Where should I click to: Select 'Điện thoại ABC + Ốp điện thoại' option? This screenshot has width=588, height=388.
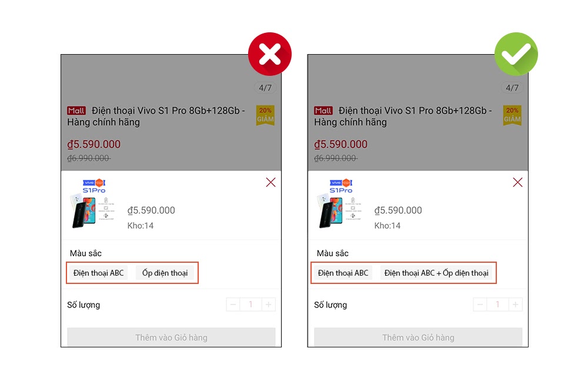[x=436, y=273]
